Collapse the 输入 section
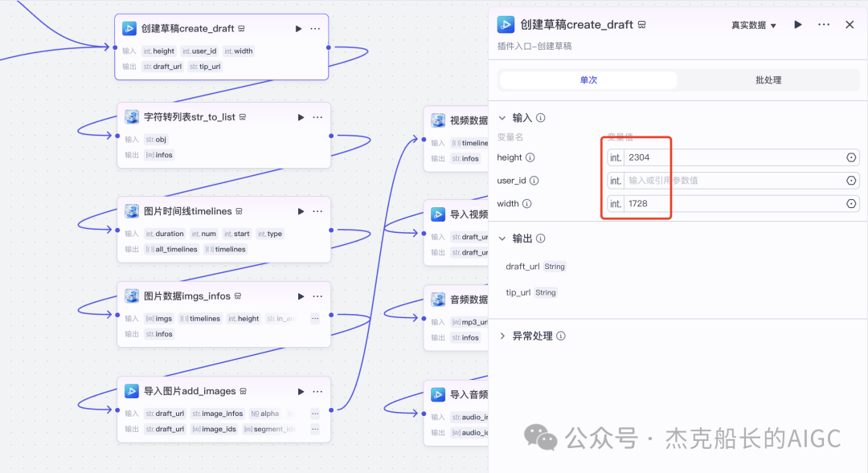 502,118
